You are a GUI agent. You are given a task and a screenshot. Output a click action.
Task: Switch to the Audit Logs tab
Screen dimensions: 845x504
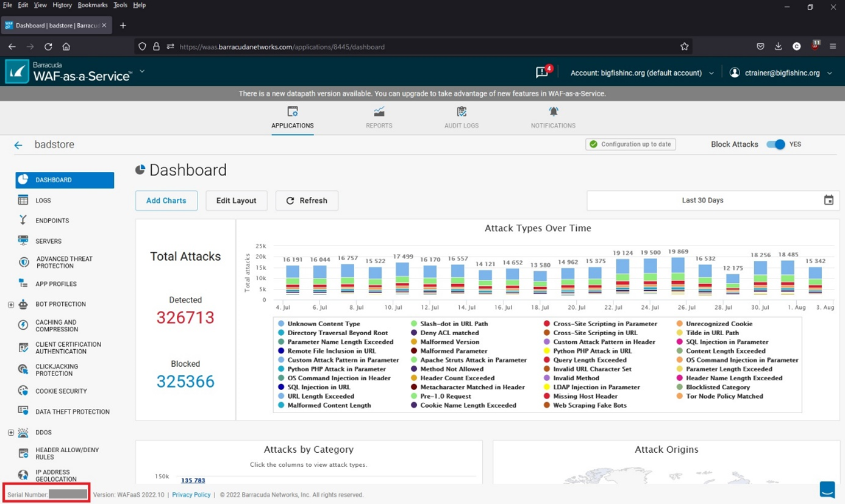[462, 118]
